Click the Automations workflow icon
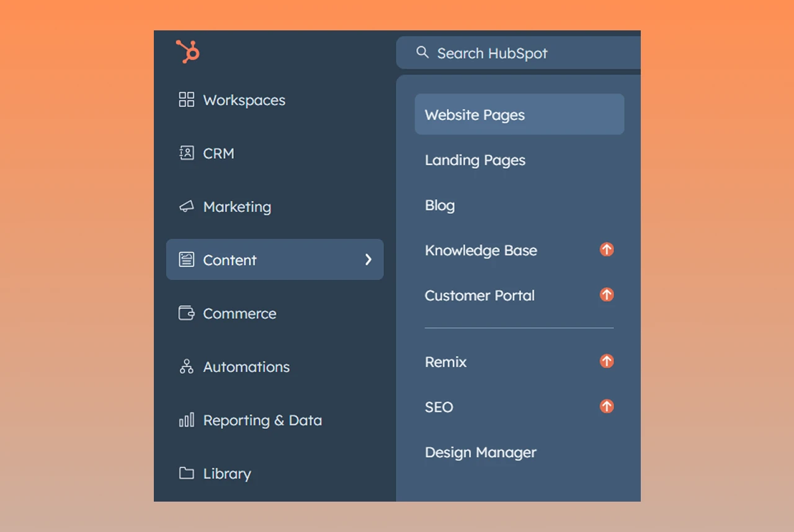This screenshot has width=794, height=532. click(186, 366)
